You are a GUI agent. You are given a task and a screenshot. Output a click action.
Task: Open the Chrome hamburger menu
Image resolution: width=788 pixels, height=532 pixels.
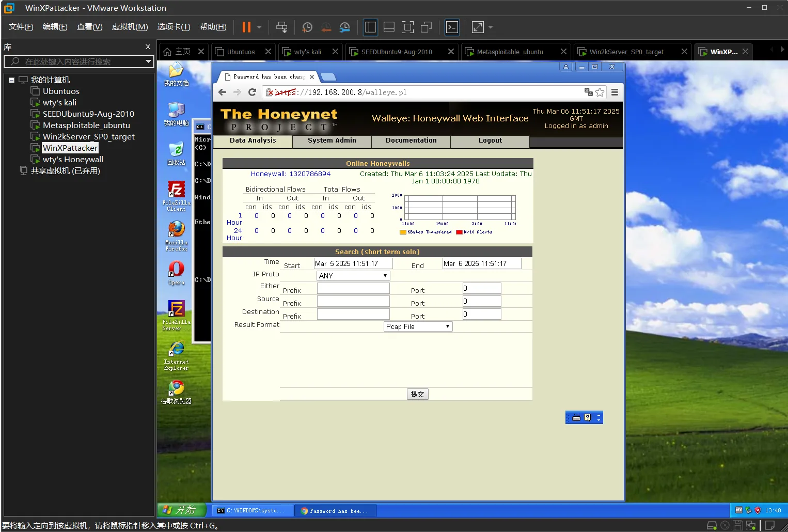[x=614, y=92]
